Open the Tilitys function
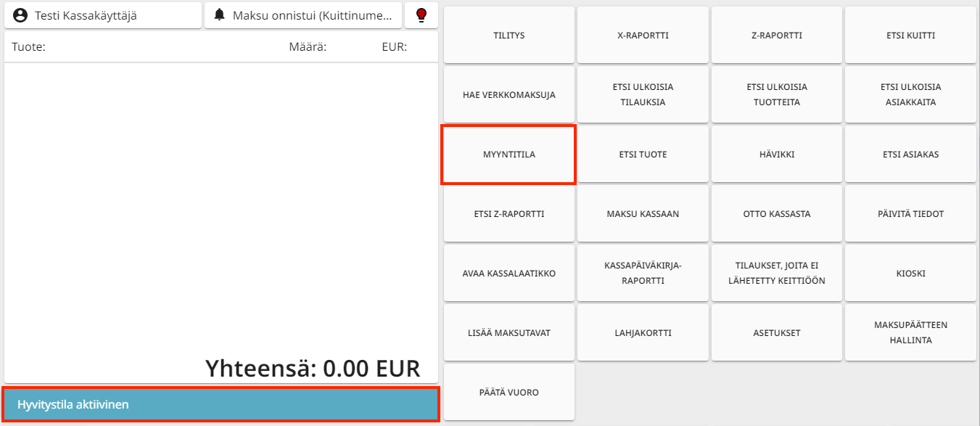This screenshot has width=980, height=426. click(508, 36)
